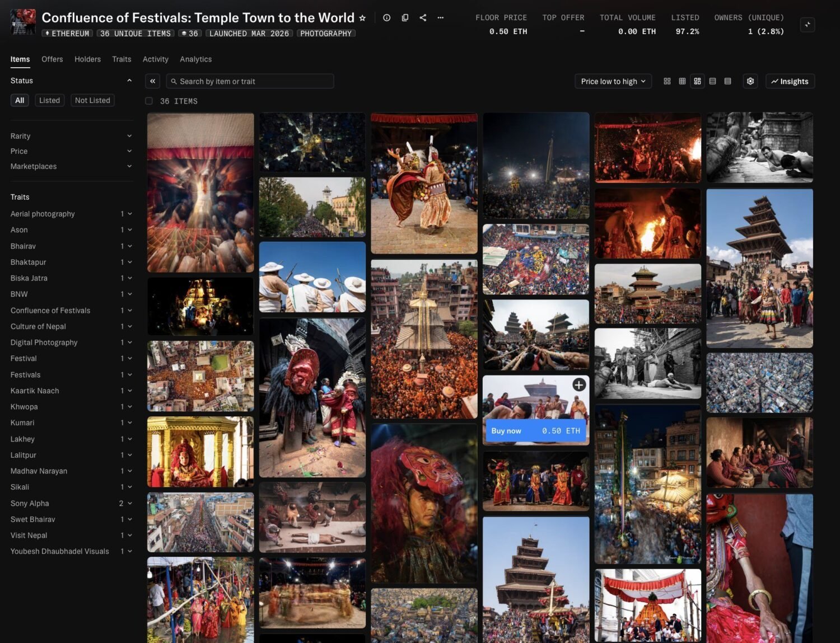Screen dimensions: 840x643
Task: Click the Search by item or trait field
Action: pyautogui.click(x=250, y=81)
